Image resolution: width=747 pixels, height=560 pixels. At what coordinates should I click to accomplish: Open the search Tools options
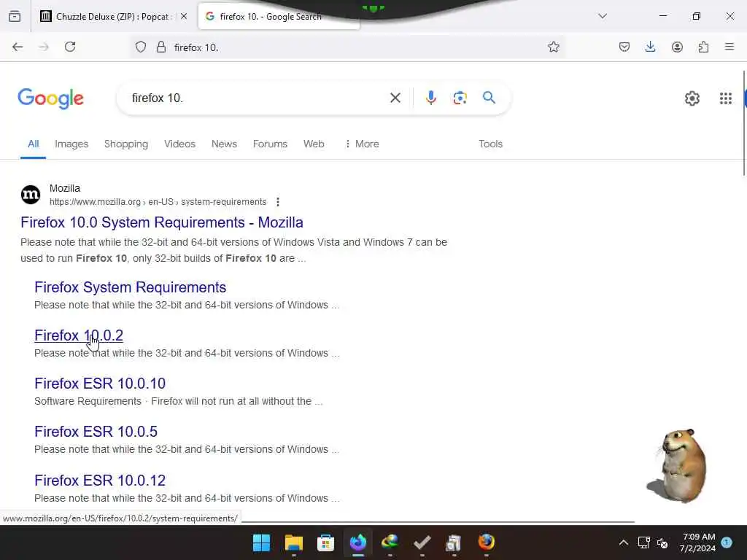pyautogui.click(x=490, y=144)
